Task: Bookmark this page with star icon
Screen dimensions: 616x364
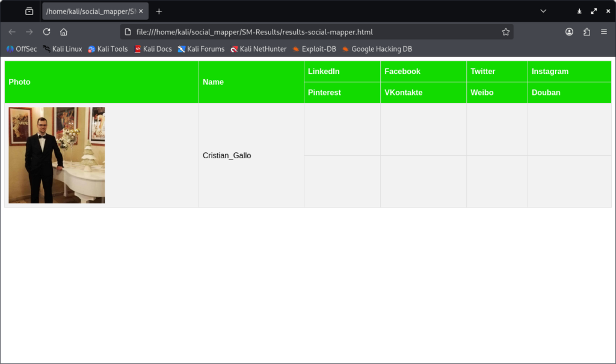Action: pyautogui.click(x=506, y=32)
